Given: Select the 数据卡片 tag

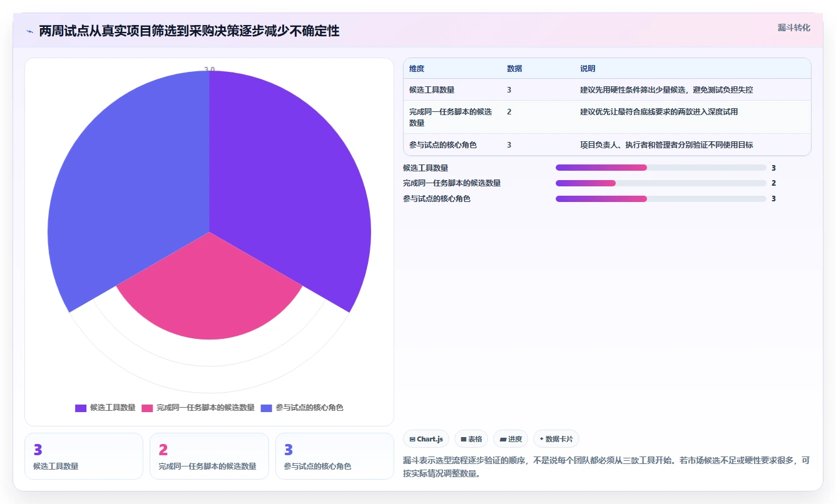Looking at the screenshot, I should [557, 439].
